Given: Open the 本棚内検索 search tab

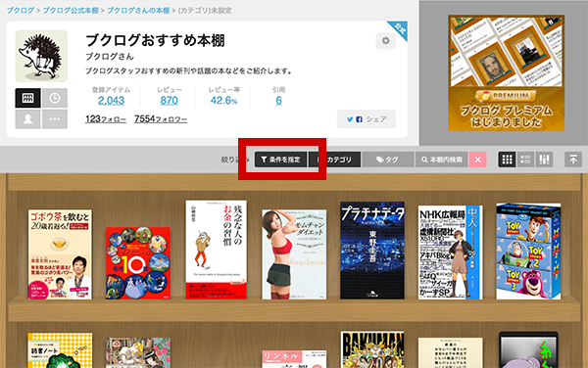Looking at the screenshot, I should coord(441,160).
